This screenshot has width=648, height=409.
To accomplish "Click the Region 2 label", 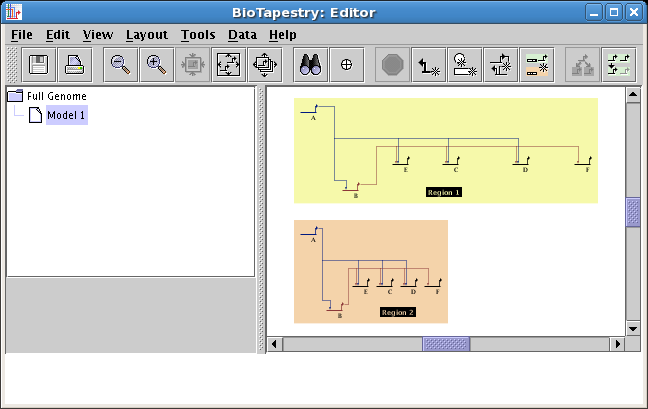I will (x=398, y=312).
